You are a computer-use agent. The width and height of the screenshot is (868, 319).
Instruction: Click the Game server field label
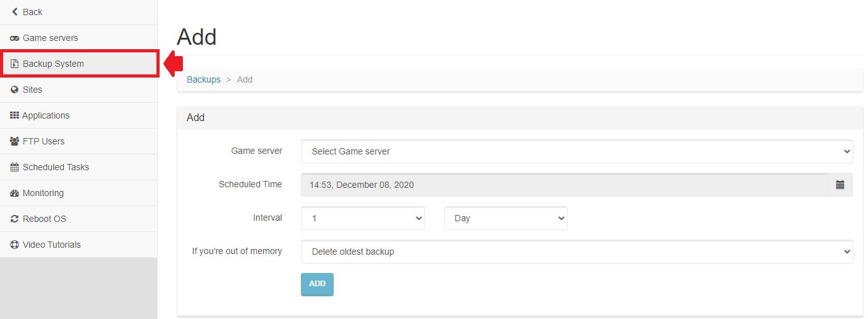pyautogui.click(x=257, y=151)
